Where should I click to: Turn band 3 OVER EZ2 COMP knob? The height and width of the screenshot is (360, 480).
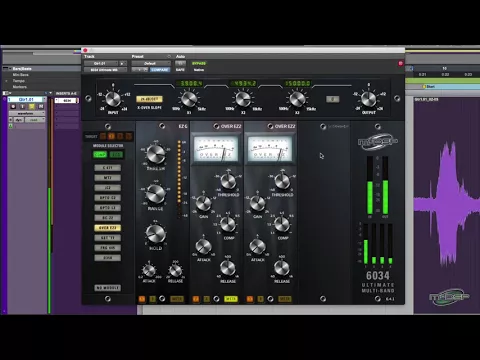tap(282, 225)
